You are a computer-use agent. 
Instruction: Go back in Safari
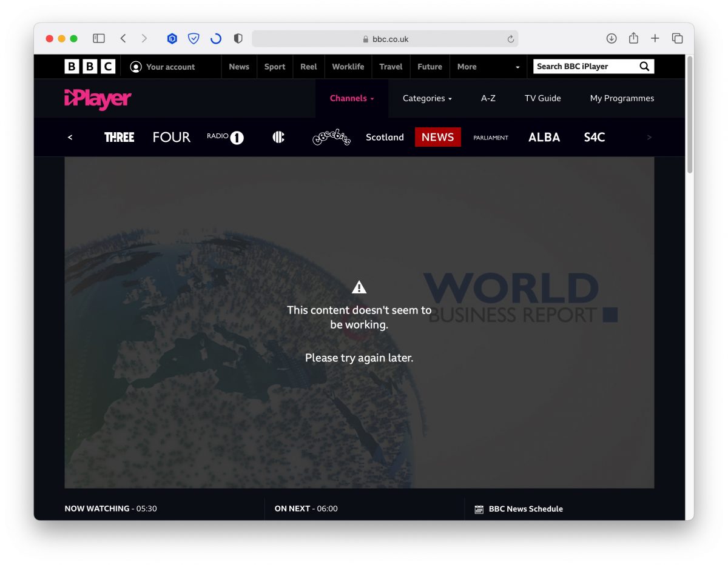coord(123,39)
